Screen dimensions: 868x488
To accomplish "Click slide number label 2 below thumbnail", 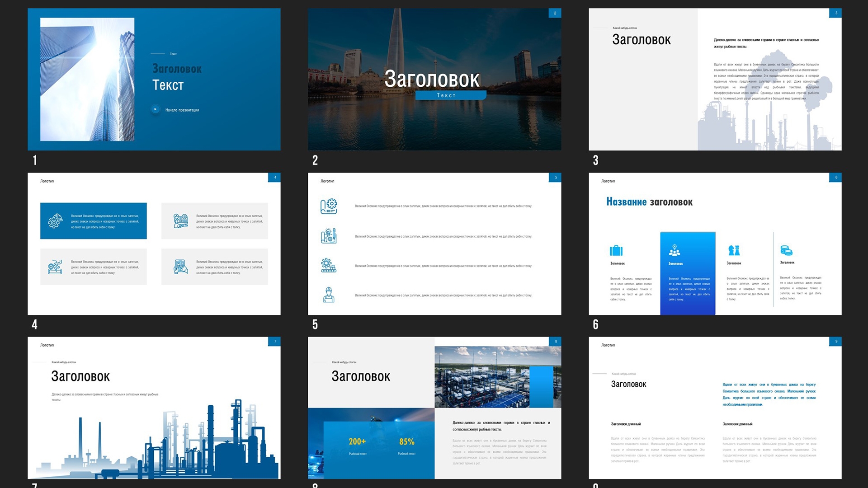I will click(315, 160).
